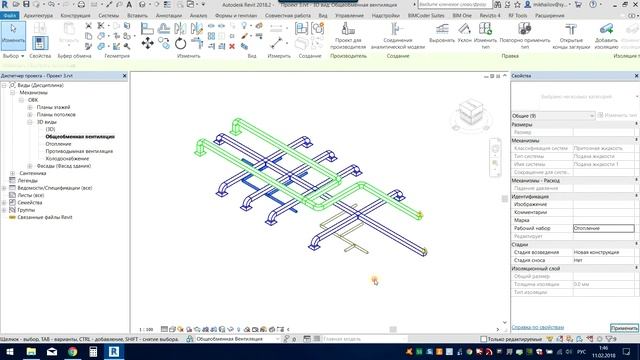Screen dimensions: 640x360
Task: Open the Системы ribbon tab
Action: click(109, 16)
